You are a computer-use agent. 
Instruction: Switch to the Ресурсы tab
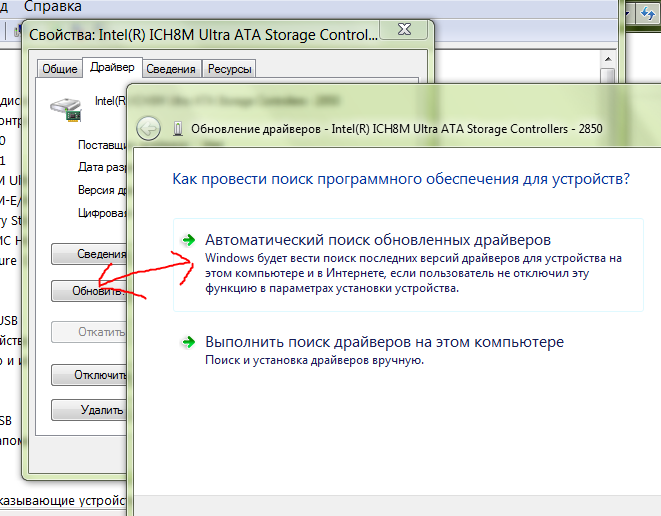point(229,69)
